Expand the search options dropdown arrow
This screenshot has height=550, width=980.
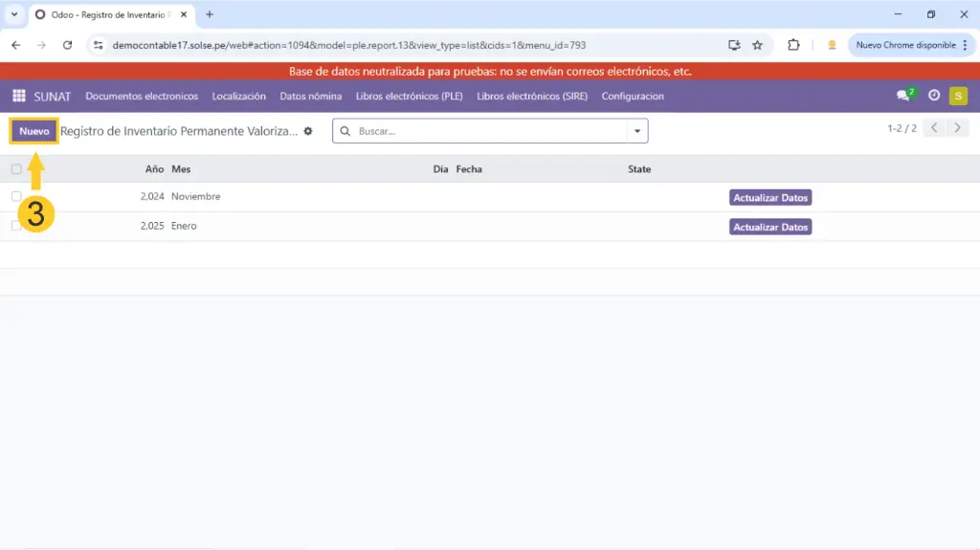(x=637, y=131)
